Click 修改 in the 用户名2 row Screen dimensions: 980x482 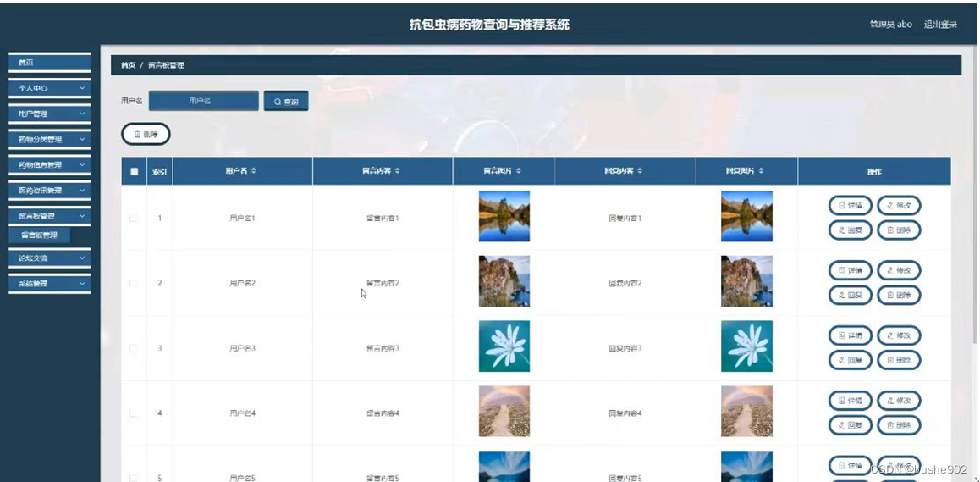pos(899,270)
